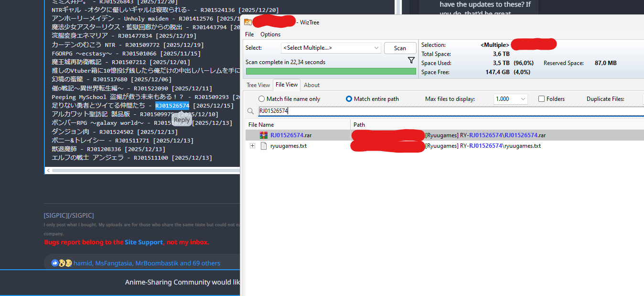Image resolution: width=644 pixels, height=296 pixels.
Task: Expand the ryuugames.txt row
Action: click(x=252, y=146)
